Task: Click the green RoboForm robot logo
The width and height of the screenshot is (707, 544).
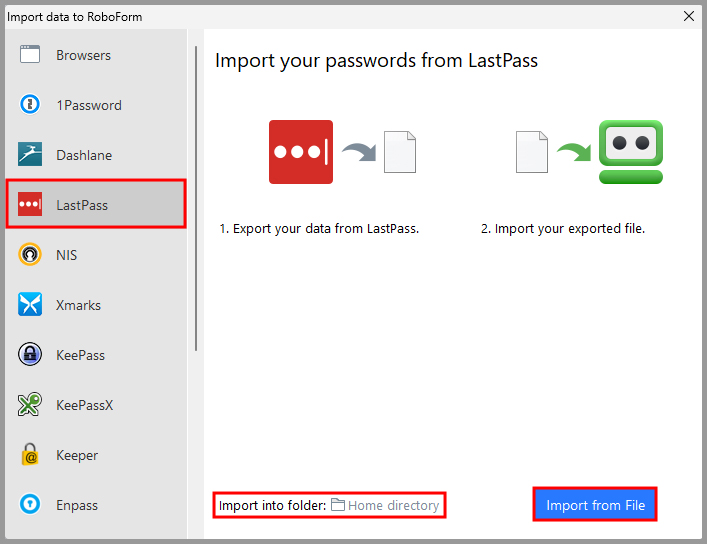Action: (x=630, y=152)
